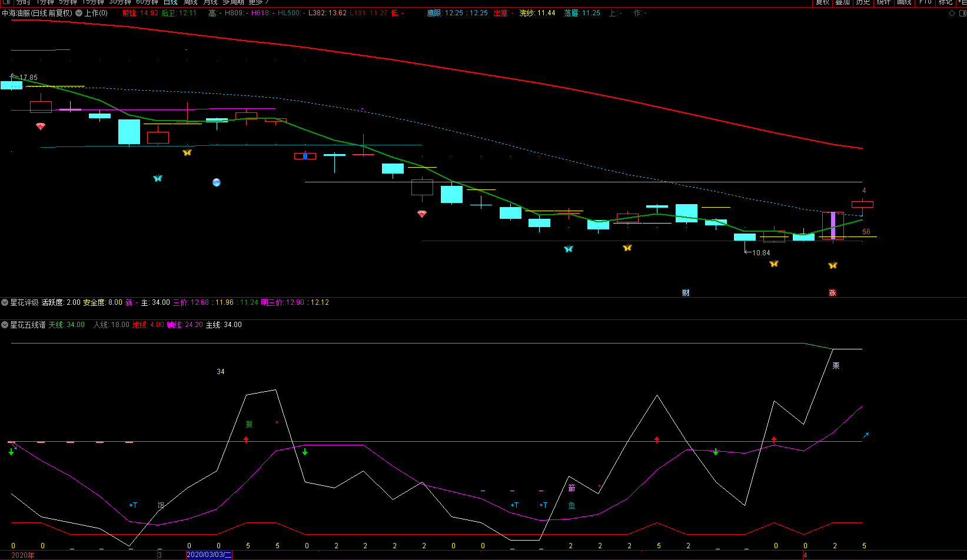Click the cyan butterfly icon near the blue sphere
The height and width of the screenshot is (560, 967).
coord(158,178)
